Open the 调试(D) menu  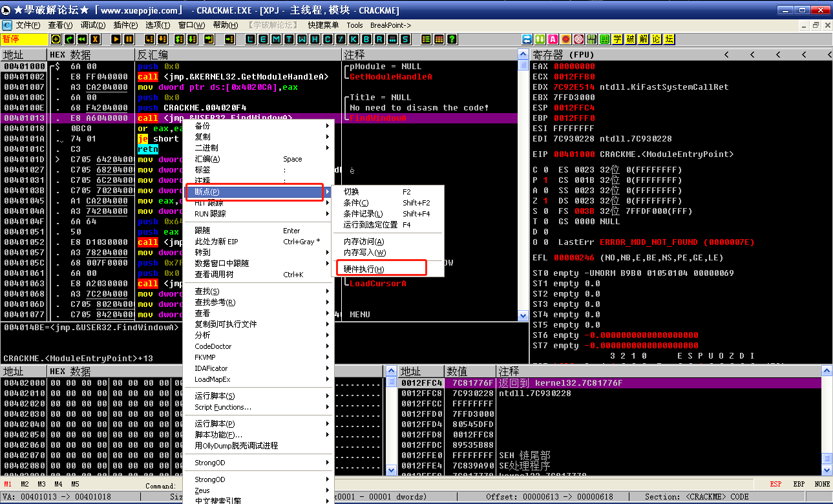(x=92, y=25)
